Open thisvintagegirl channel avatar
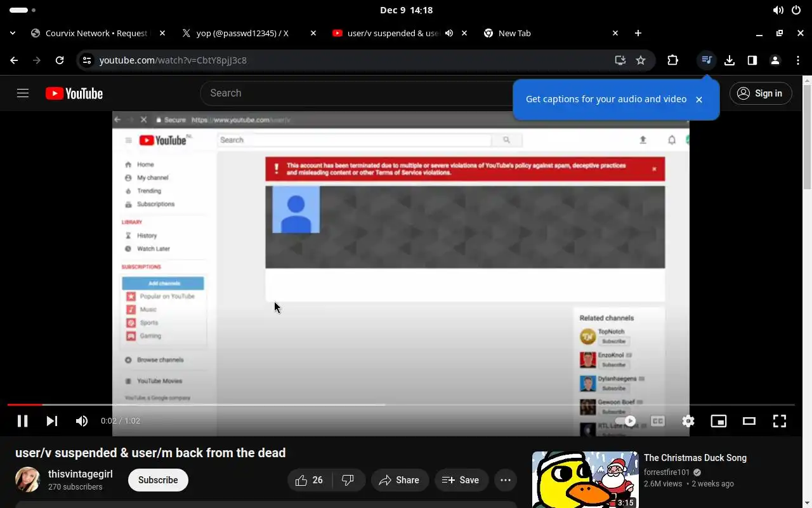The height and width of the screenshot is (508, 812). 28,480
